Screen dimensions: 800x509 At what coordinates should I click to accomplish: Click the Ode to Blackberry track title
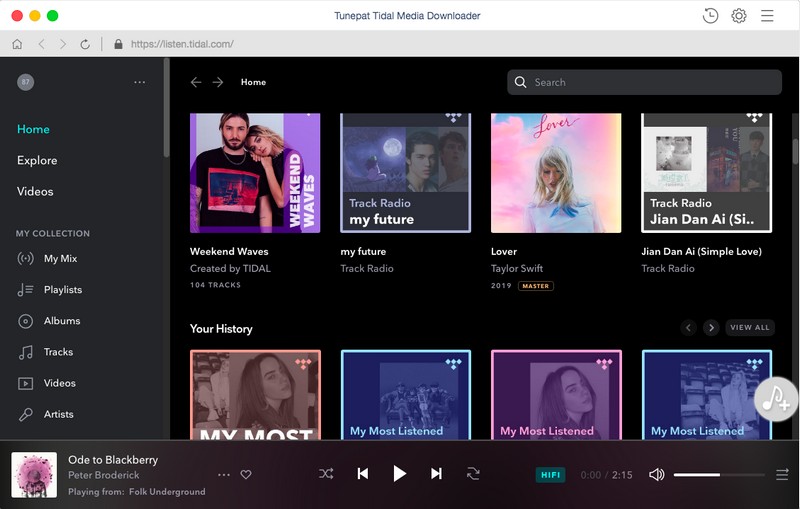pos(113,460)
